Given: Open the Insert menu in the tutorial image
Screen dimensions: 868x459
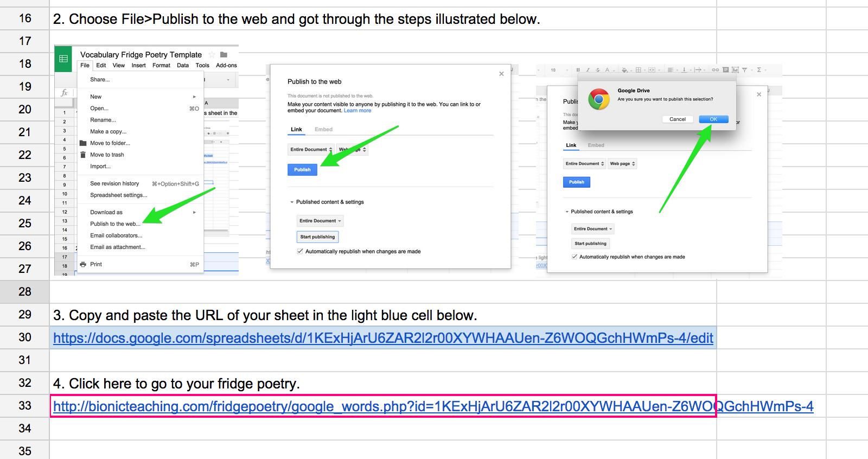Looking at the screenshot, I should tap(138, 65).
